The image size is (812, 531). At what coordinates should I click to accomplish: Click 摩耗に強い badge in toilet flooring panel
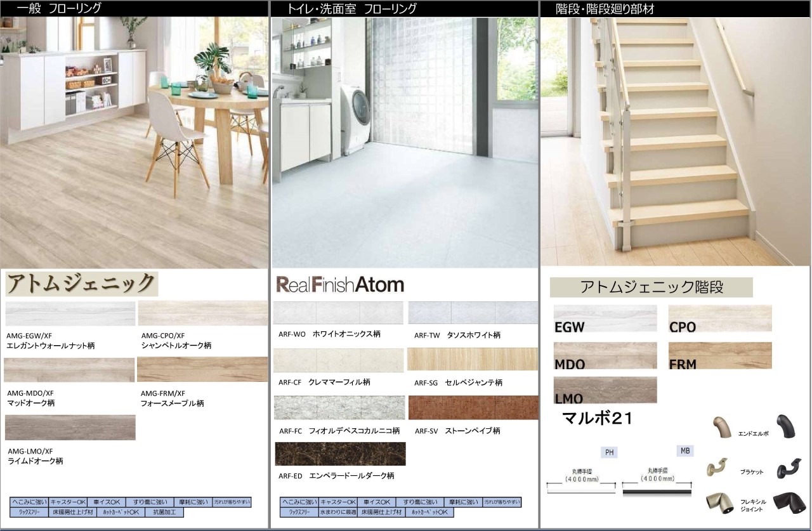463,502
